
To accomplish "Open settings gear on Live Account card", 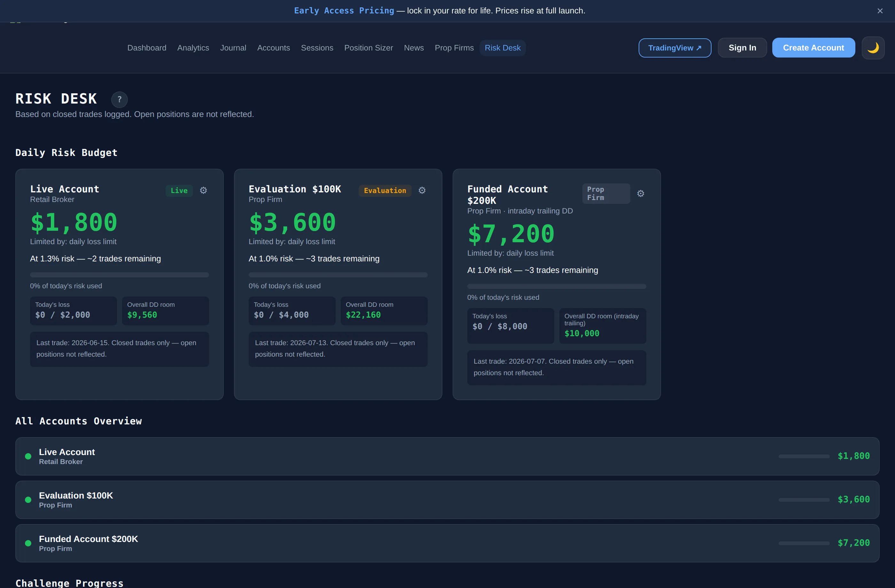I will pyautogui.click(x=203, y=190).
